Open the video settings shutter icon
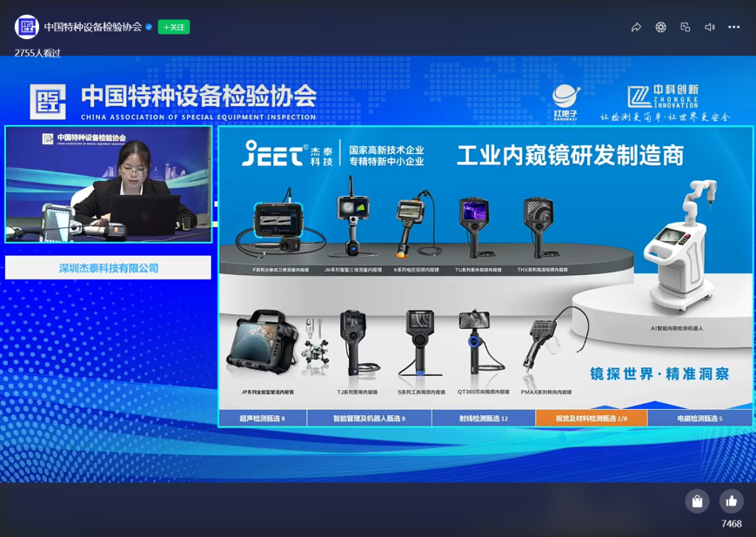 (x=661, y=27)
